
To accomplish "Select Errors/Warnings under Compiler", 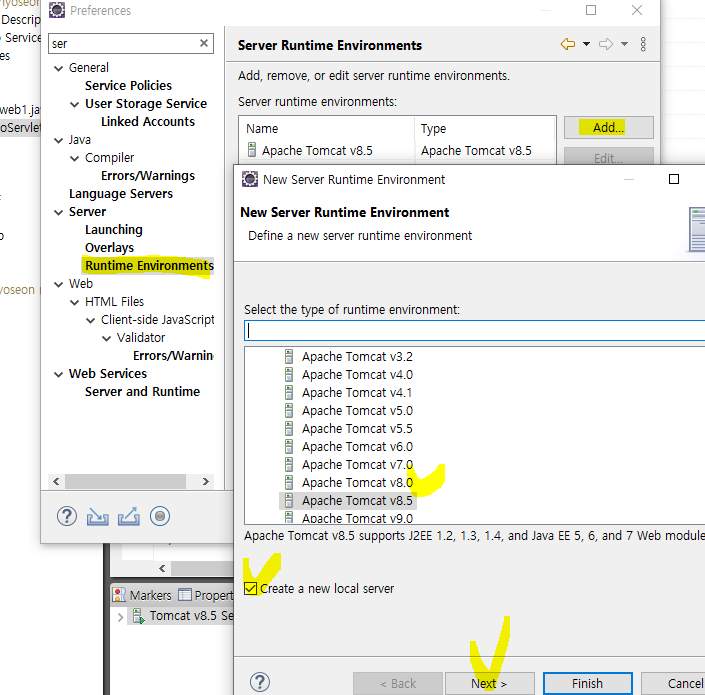I will (x=148, y=175).
